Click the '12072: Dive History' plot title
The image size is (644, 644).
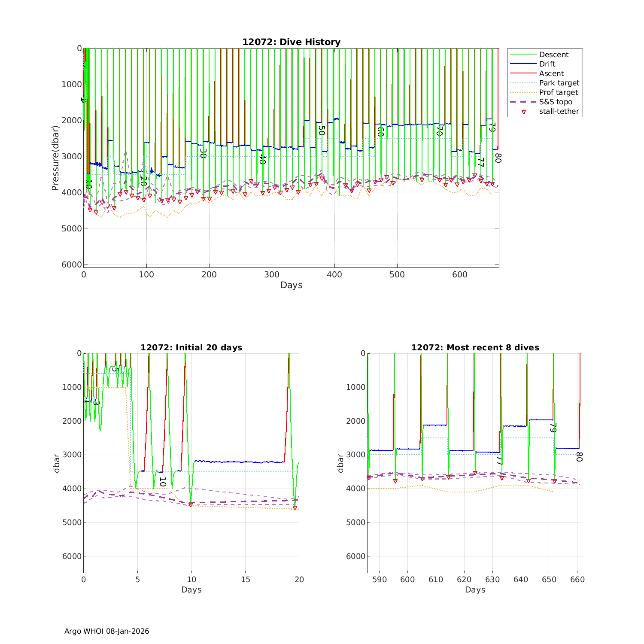(x=291, y=42)
